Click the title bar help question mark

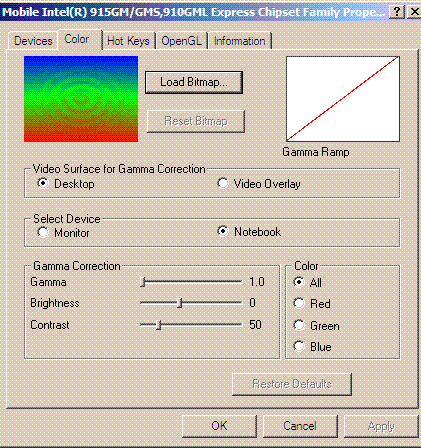coord(397,12)
